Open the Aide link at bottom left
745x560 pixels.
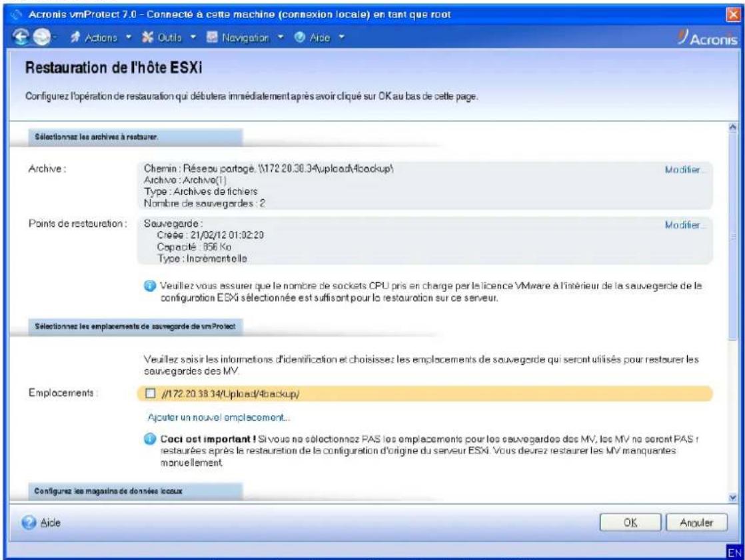pyautogui.click(x=51, y=523)
